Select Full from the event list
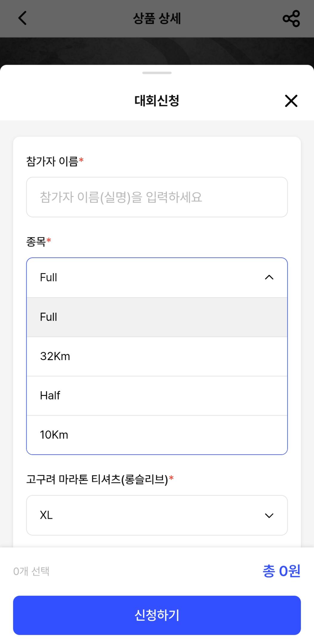Viewport: 314px width, 644px height. (x=157, y=317)
